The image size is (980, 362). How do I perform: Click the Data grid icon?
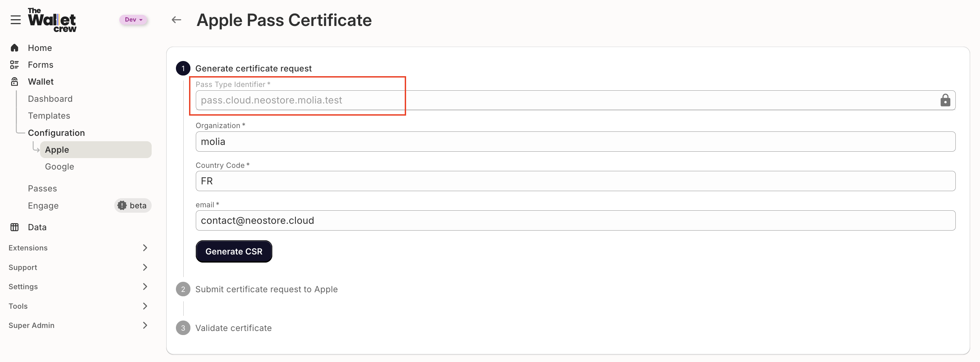(x=14, y=227)
